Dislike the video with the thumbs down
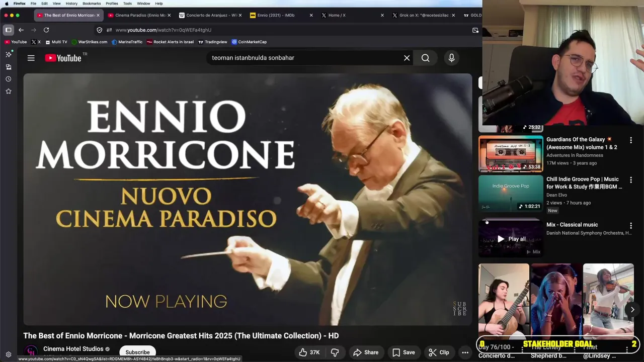This screenshot has height=362, width=644. 335,352
